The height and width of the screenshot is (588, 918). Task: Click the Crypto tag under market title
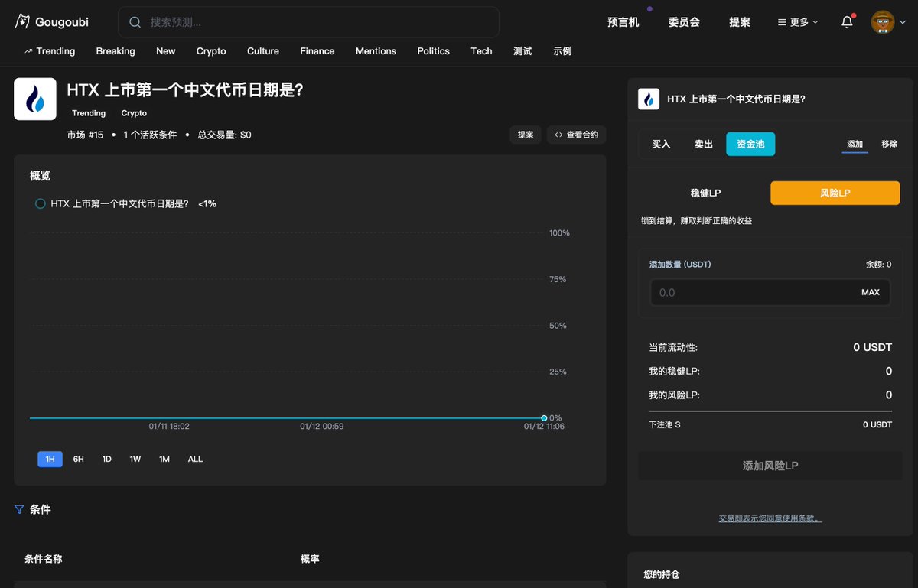tap(134, 113)
